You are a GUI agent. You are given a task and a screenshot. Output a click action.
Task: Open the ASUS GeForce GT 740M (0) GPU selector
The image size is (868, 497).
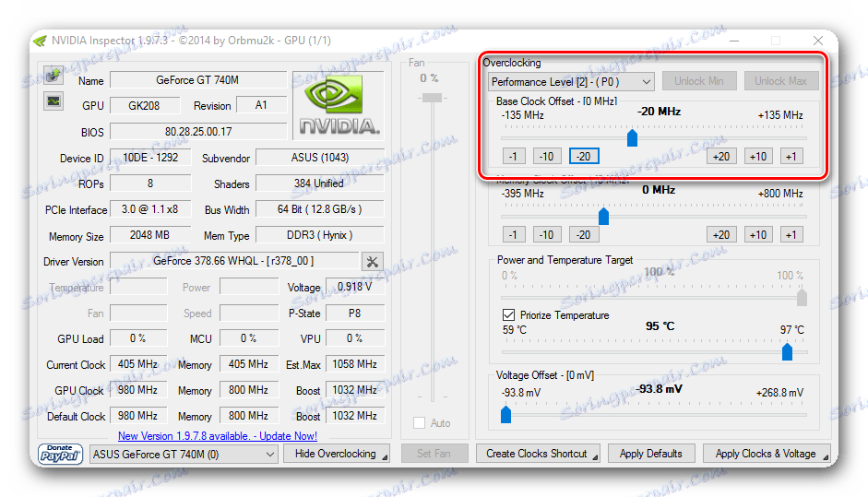[184, 455]
